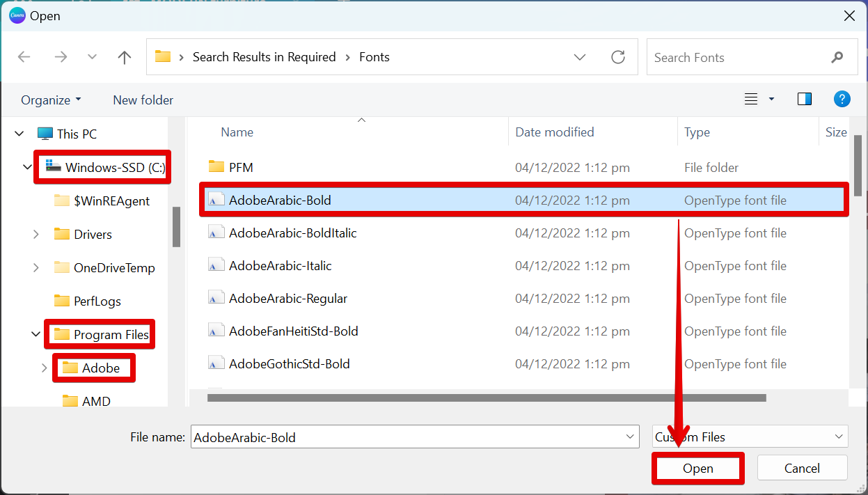Click the view layout icon

point(751,100)
